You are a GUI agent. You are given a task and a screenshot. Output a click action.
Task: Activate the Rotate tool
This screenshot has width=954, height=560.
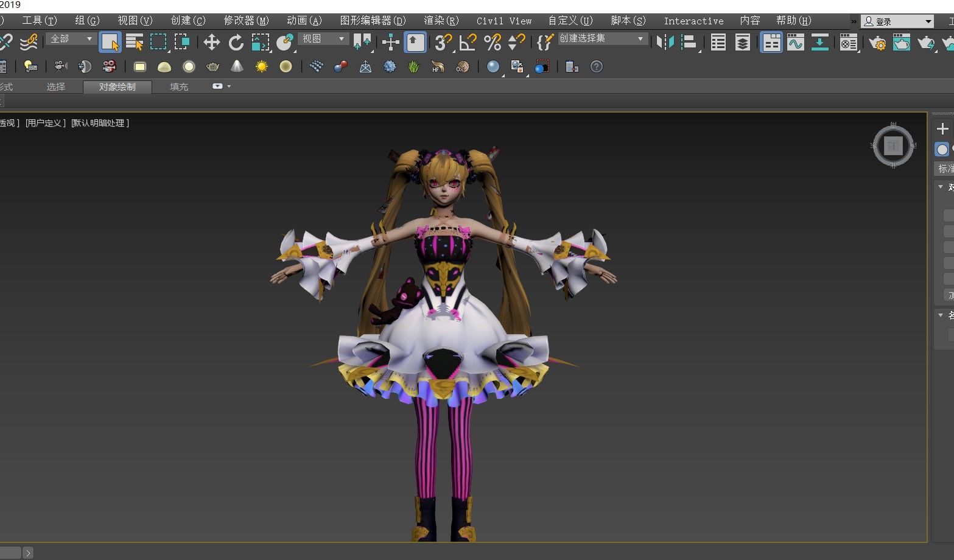coord(236,42)
